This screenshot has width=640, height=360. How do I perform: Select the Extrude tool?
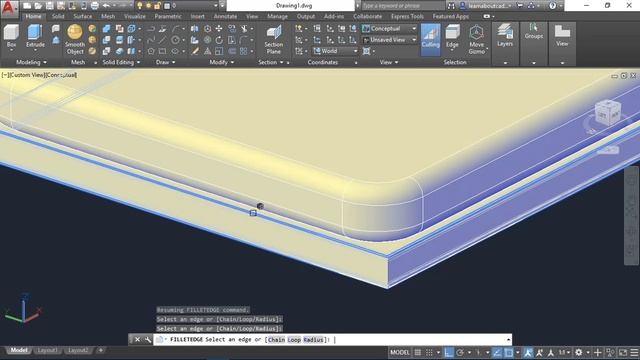pyautogui.click(x=35, y=36)
